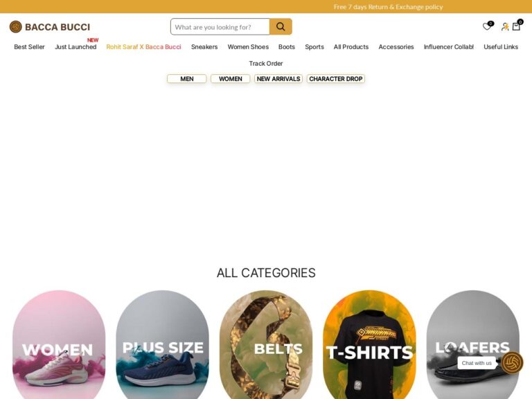
Task: Click the NEW ARRIVALS button
Action: [278, 79]
